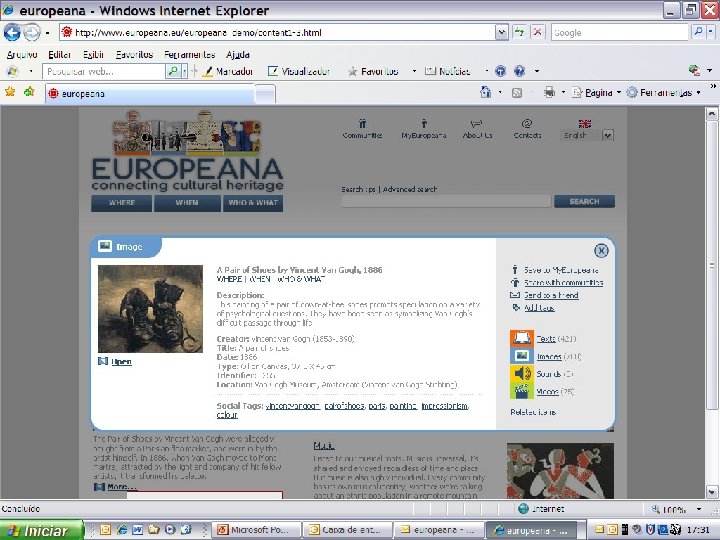
Task: Click the Notícias toolbar button
Action: tap(448, 71)
